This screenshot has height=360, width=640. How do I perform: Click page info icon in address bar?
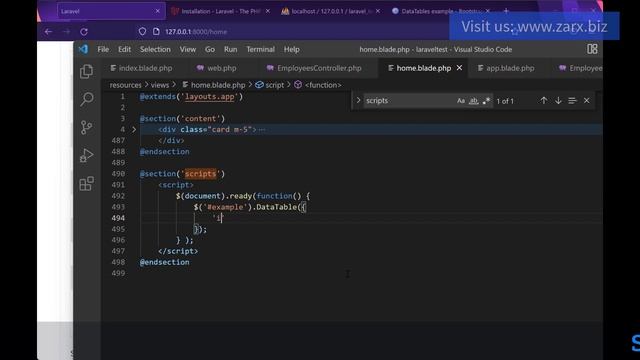156,31
